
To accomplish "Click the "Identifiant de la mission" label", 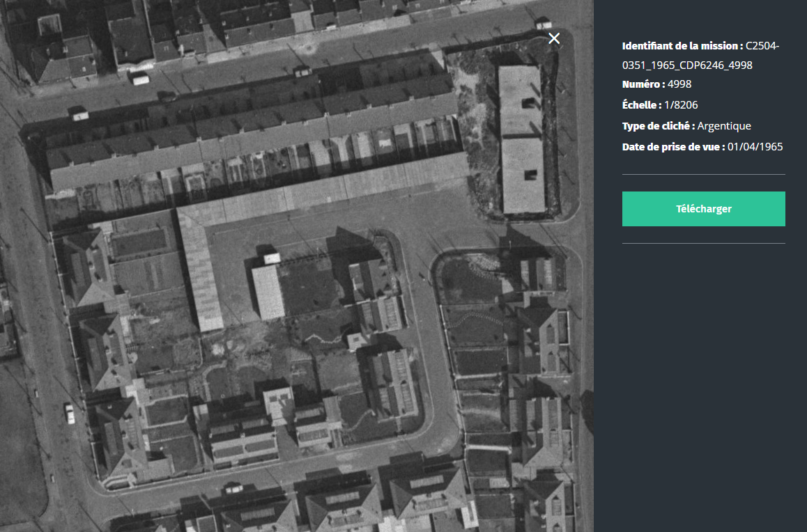I will pyautogui.click(x=682, y=46).
